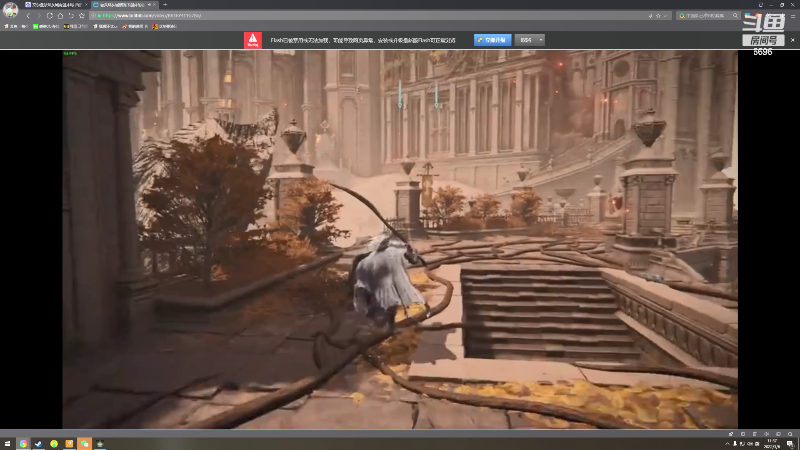Mute audio using the speaker icon on second tab
This screenshot has width=800, height=450.
pyautogui.click(x=149, y=5)
